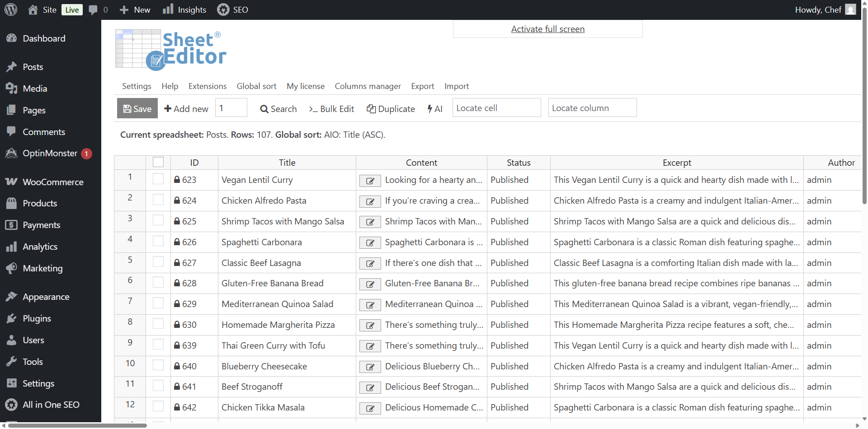Screen dimensions: 868x429
Task: Expand the Extensions menu
Action: (x=208, y=86)
